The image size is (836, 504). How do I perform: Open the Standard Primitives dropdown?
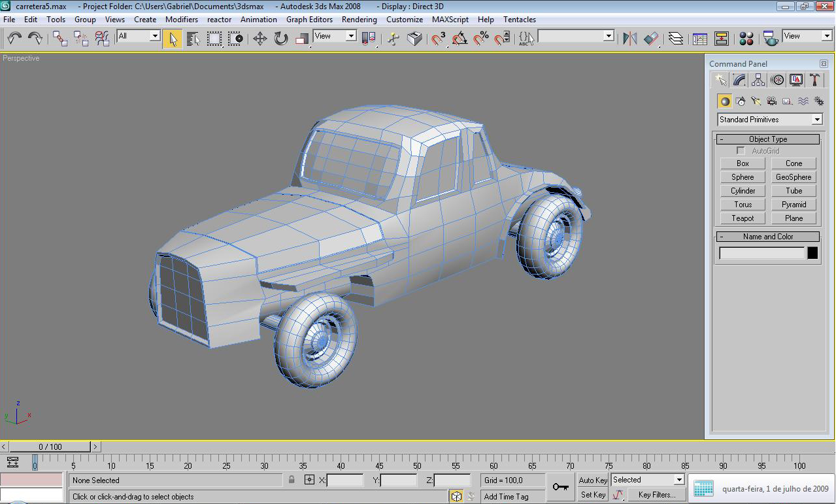(816, 120)
